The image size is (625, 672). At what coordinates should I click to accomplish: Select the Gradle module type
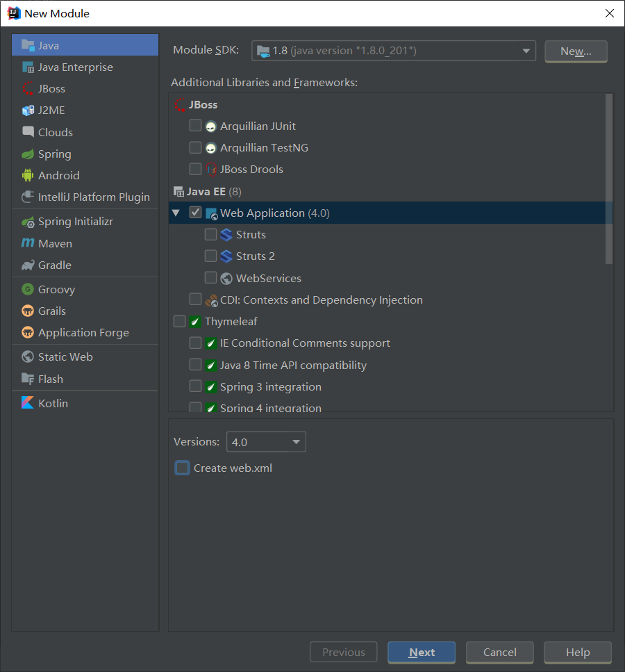pos(85,265)
